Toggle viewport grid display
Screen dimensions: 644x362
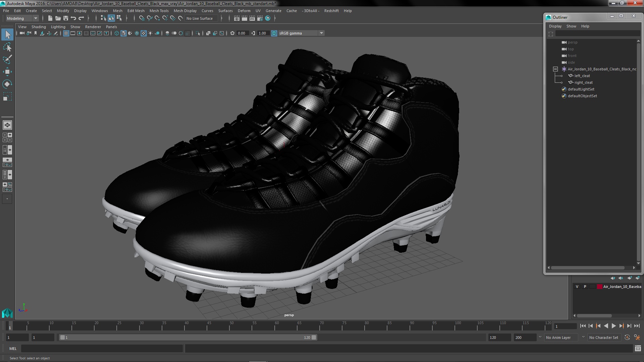(66, 33)
